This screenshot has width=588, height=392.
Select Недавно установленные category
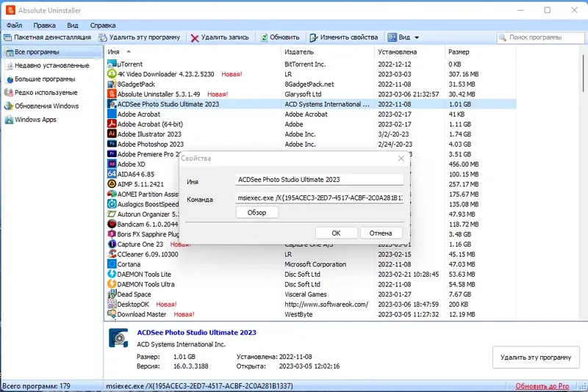52,65
